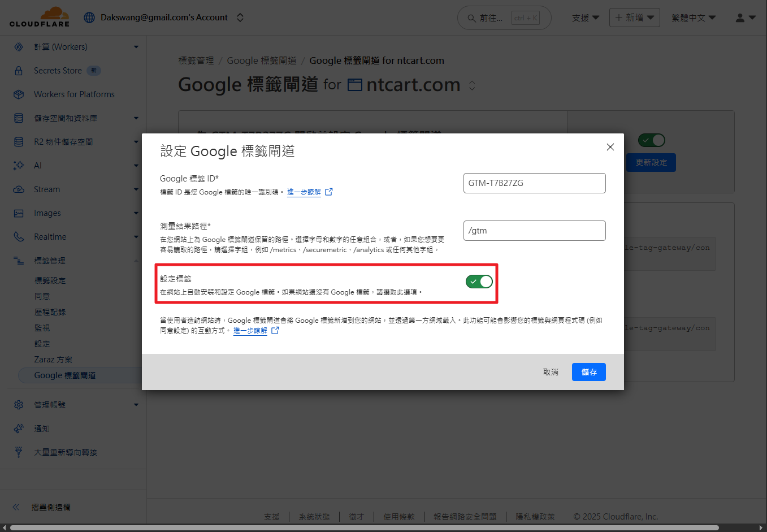
Task: Click the search magnifier icon
Action: [471, 18]
